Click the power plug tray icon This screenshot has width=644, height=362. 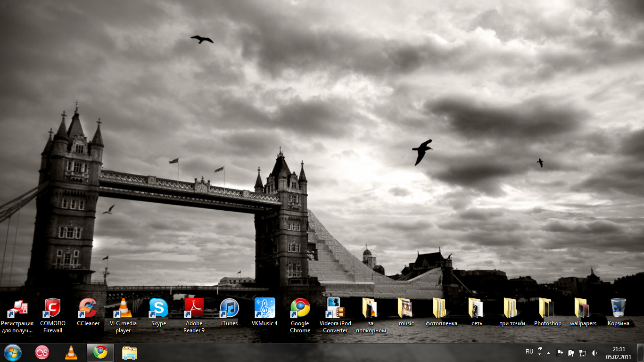pos(571,353)
